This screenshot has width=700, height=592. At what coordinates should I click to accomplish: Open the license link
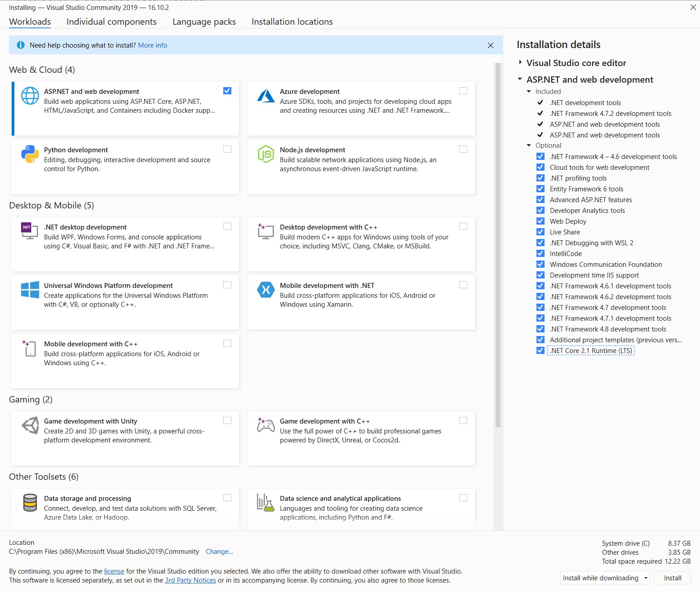pyautogui.click(x=114, y=571)
